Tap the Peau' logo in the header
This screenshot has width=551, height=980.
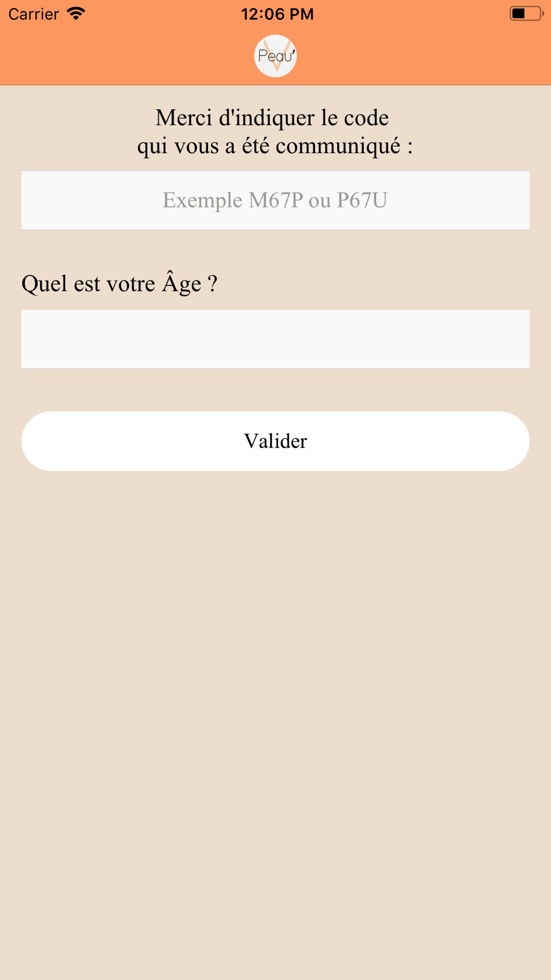[x=275, y=56]
